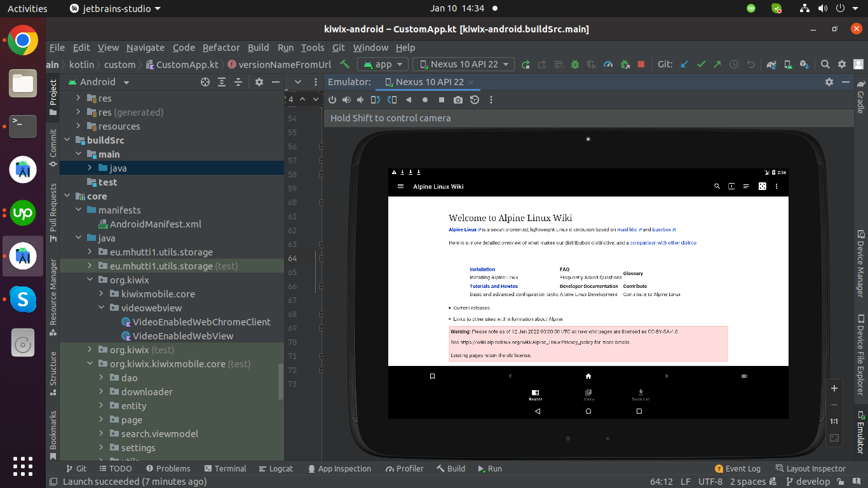Open the Refactor menu
868x488 pixels.
[x=221, y=48]
